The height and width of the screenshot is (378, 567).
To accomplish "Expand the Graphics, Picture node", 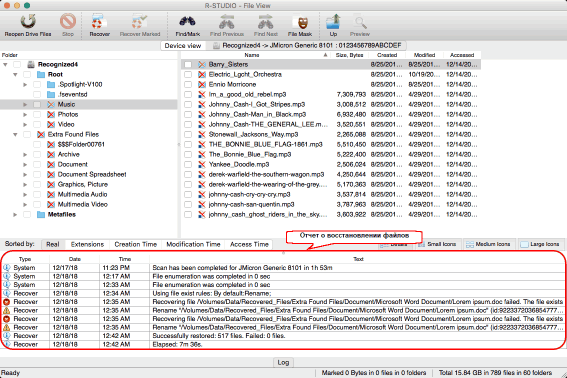I will pos(25,184).
